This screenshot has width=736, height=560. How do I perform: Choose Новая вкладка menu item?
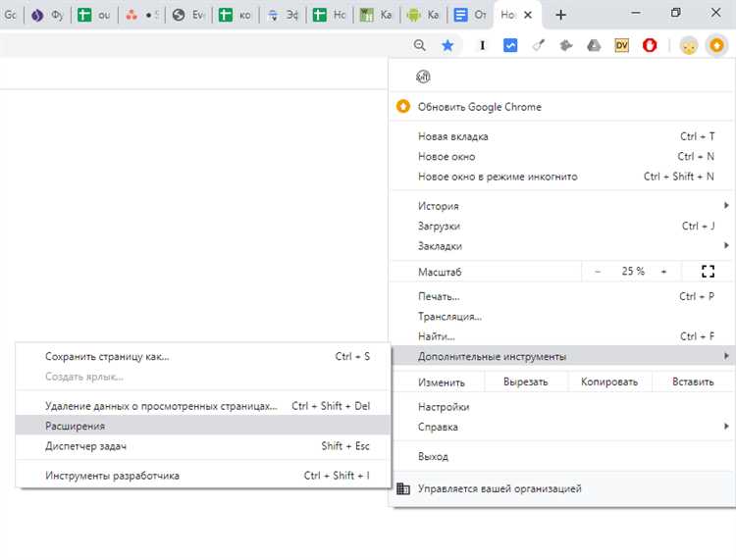562,136
